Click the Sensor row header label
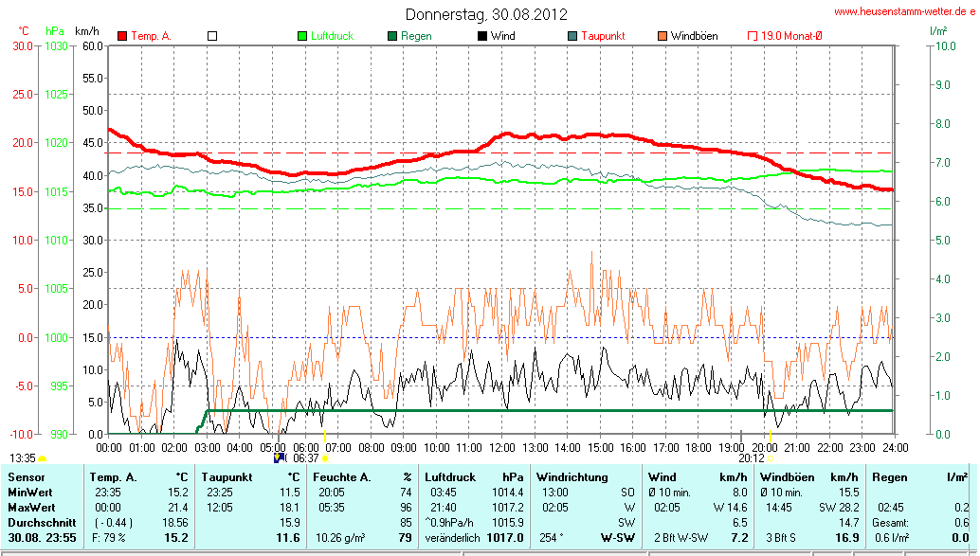980x556 pixels. pos(27,477)
